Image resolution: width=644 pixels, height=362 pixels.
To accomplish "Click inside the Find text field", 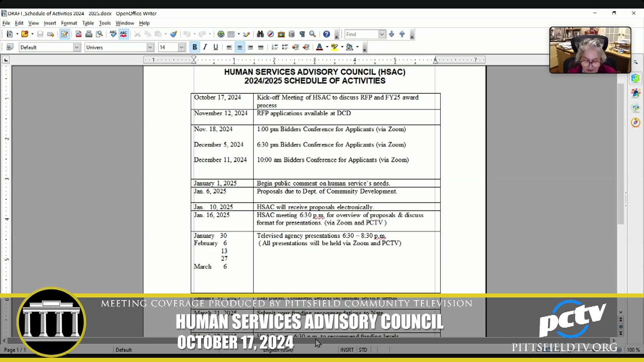I will pos(362,34).
